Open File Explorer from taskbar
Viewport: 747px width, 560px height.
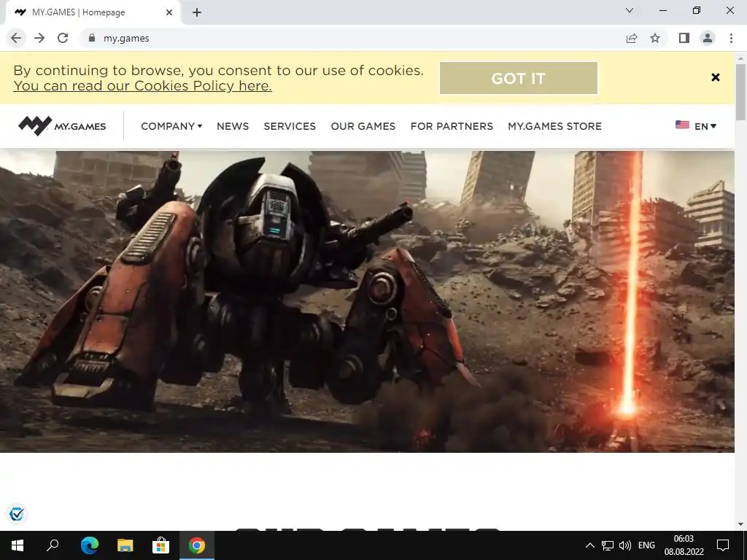coord(125,545)
